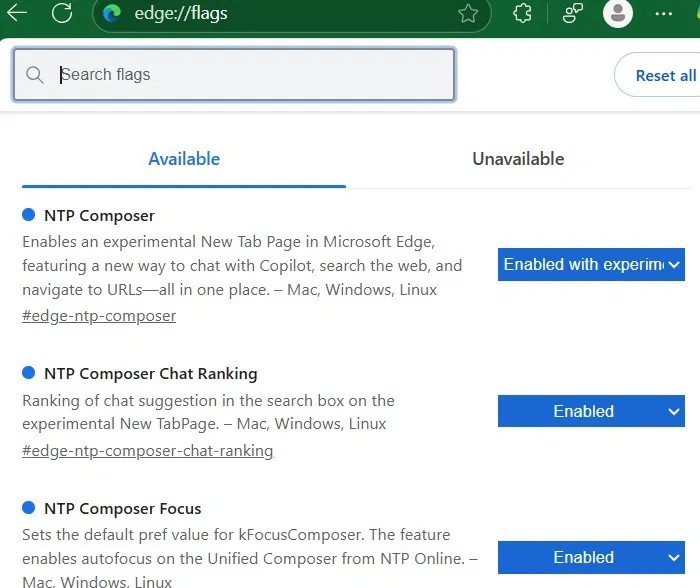This screenshot has width=700, height=588.
Task: Reload the page with the refresh icon
Action: click(62, 13)
